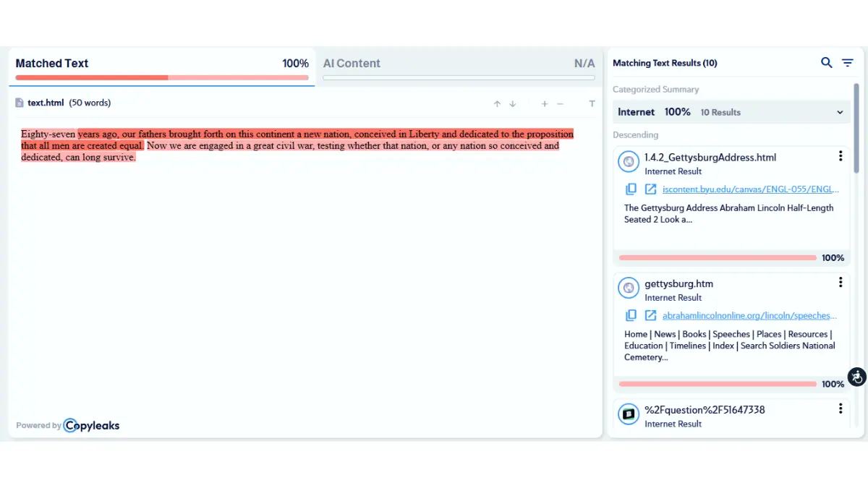The width and height of the screenshot is (868, 488).
Task: Click site icon of %2Fquestion%2F51647338 result
Action: coord(629,414)
